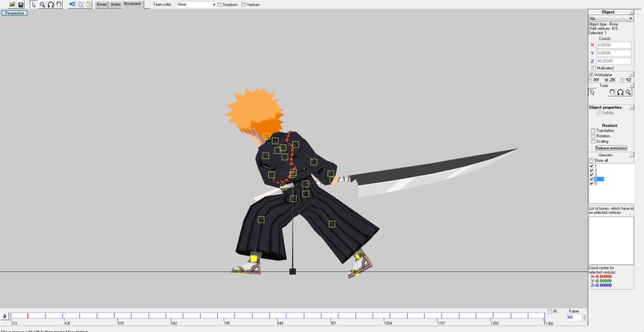The height and width of the screenshot is (332, 644).
Task: Uncheck geoset 3 in the list
Action: [591, 175]
